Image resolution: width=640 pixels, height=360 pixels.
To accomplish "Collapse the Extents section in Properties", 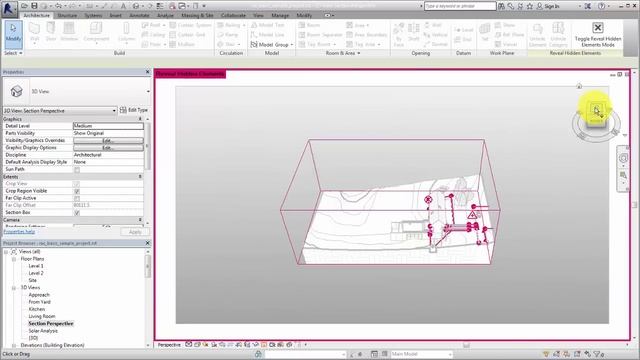I will click(x=140, y=177).
